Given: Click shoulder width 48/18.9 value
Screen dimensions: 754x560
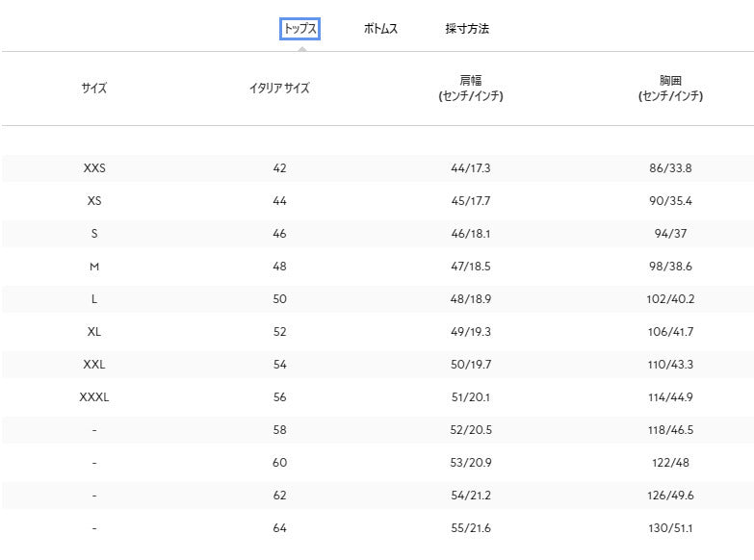Looking at the screenshot, I should click(471, 299).
